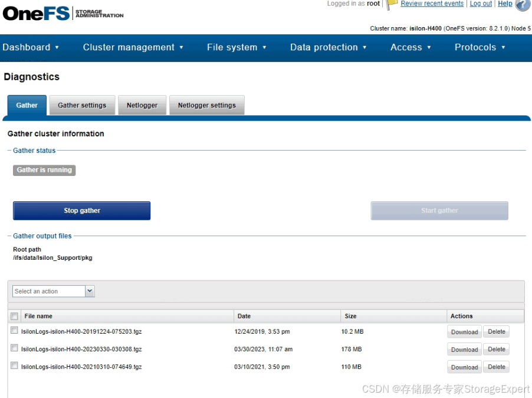Image resolution: width=532 pixels, height=398 pixels.
Task: Open the Cluster management menu
Action: [x=133, y=47]
